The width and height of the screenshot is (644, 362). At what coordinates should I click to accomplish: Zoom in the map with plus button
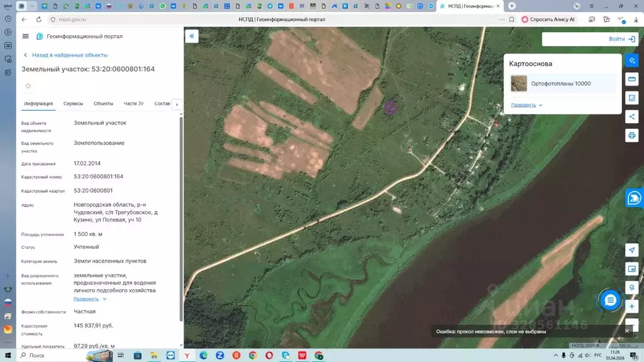(x=632, y=307)
